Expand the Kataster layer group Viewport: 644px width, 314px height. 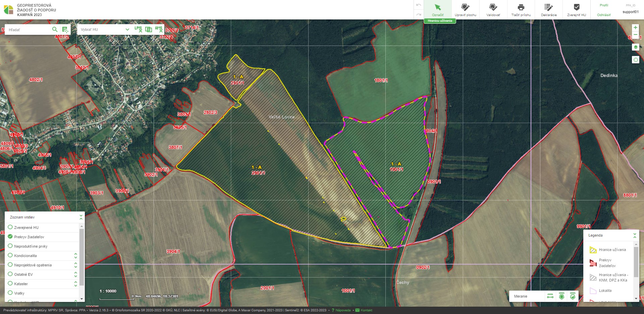(x=75, y=284)
